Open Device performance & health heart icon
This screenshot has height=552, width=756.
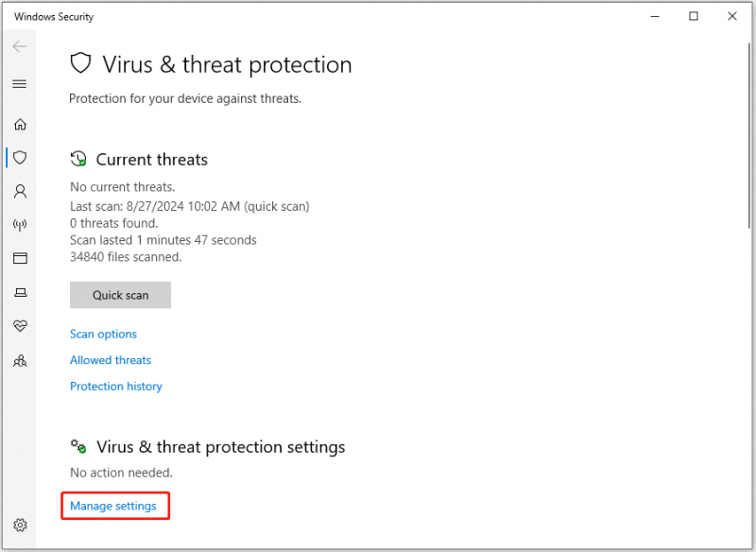(20, 326)
